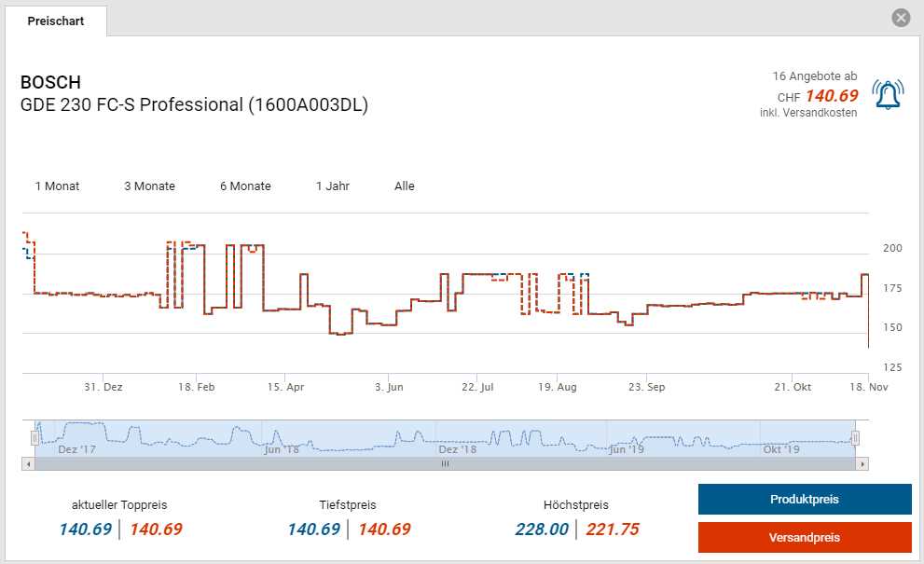Click the navigator scrollbar right arrow
This screenshot has width=924, height=564.
(x=862, y=463)
